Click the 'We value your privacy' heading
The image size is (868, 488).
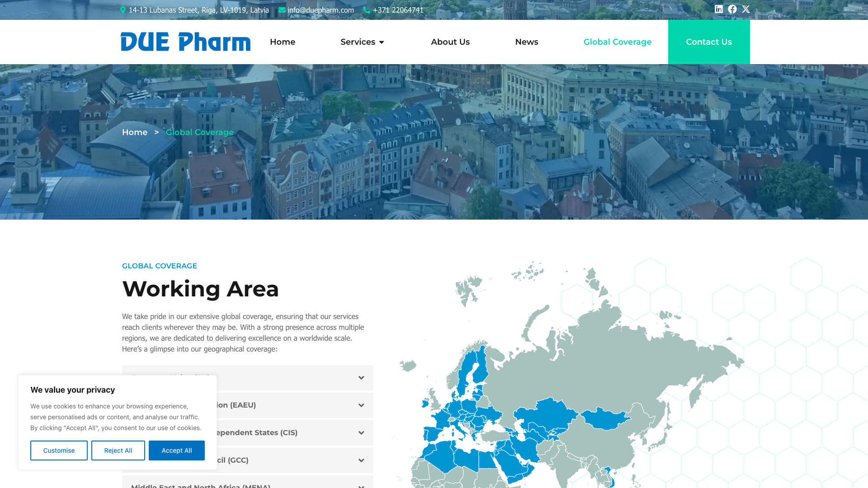pos(72,390)
